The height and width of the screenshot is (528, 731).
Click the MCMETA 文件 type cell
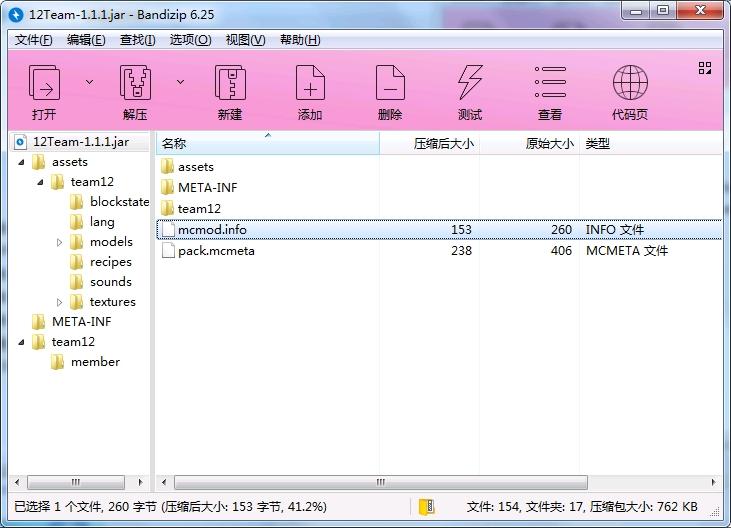pos(627,251)
